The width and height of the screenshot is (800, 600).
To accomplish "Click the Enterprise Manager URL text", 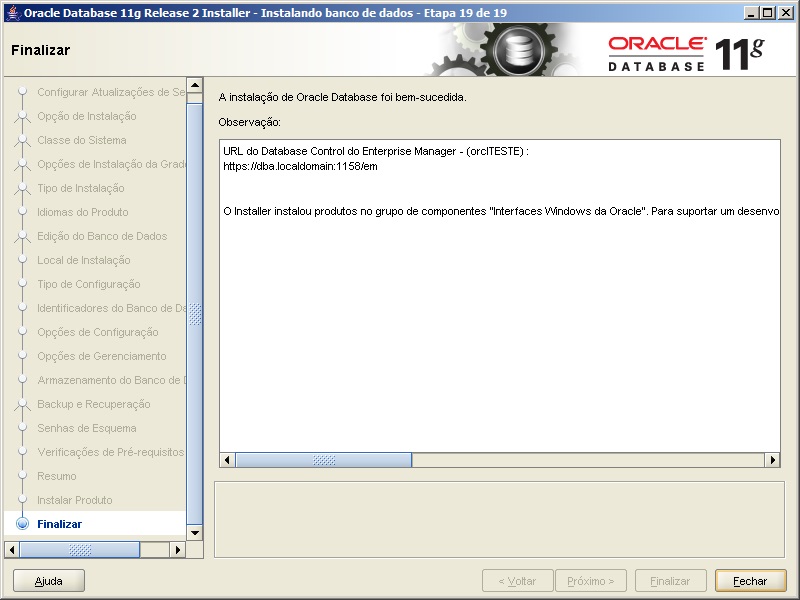I will [301, 166].
